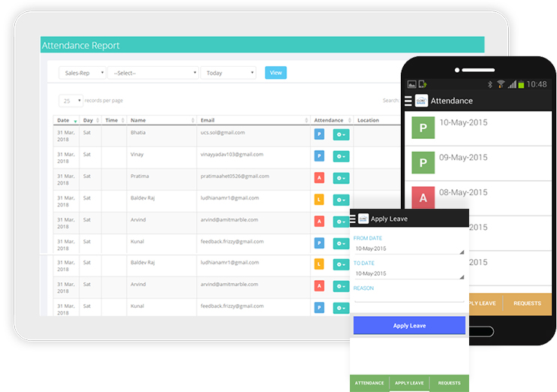
Task: Switch to green APPLY LEAVE tab
Action: pos(409,383)
